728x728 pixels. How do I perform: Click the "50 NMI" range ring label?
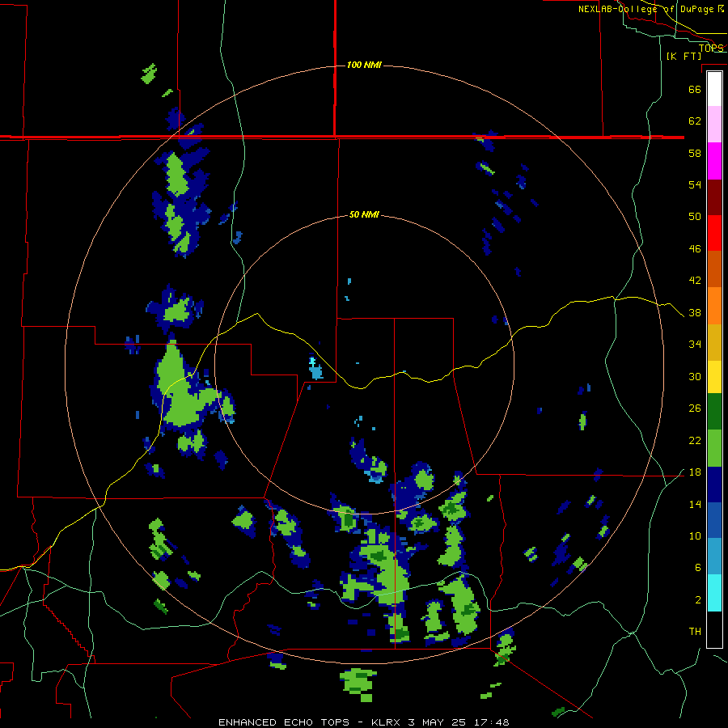point(364,214)
